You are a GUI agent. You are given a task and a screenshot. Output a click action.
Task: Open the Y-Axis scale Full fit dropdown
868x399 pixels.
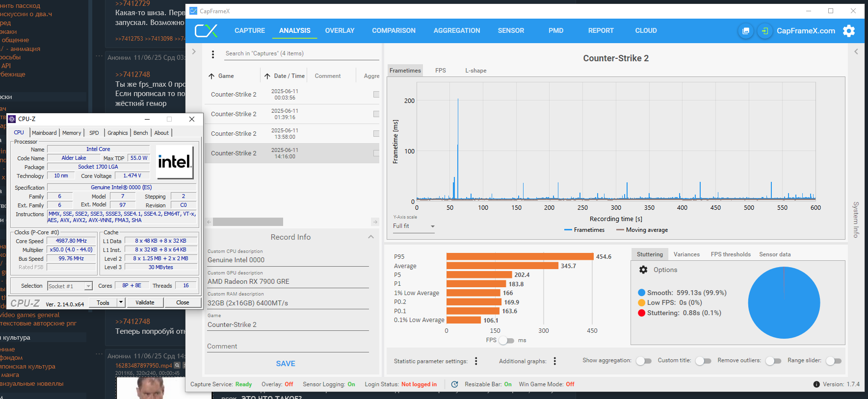coord(414,226)
